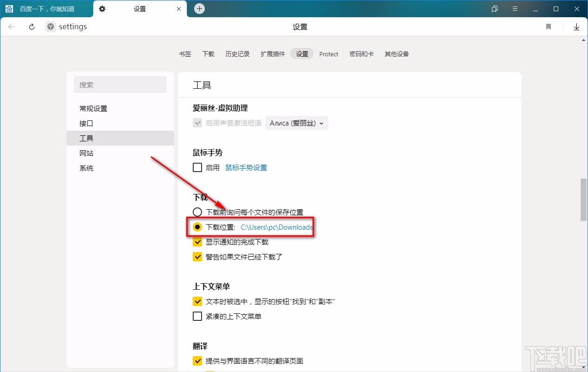Switch to the Protect settings section

pyautogui.click(x=329, y=54)
